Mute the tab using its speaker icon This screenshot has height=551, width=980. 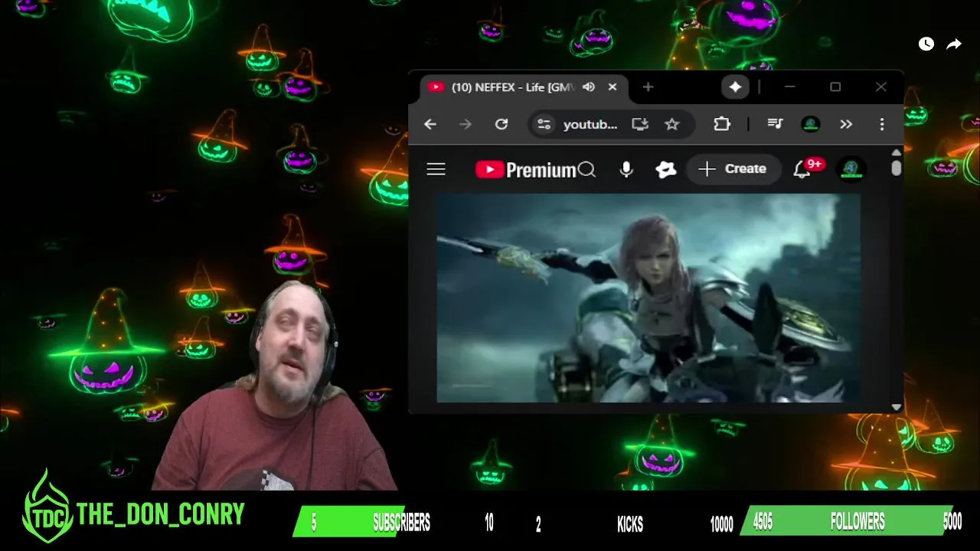589,87
